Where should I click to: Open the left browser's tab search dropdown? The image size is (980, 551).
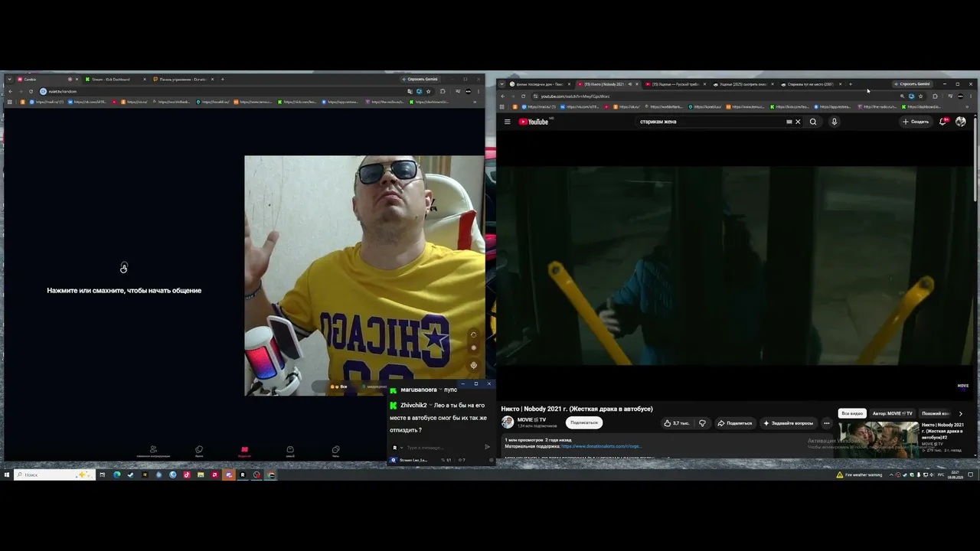point(8,80)
